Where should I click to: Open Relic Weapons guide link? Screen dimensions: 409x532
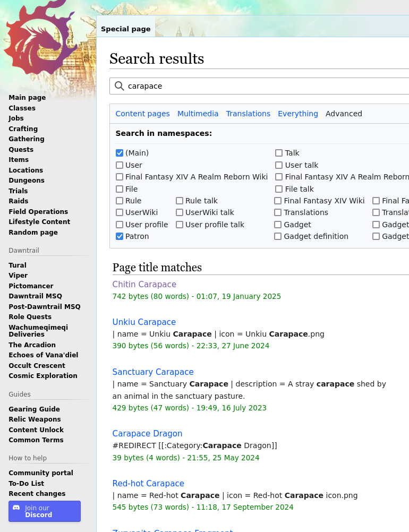coord(35,419)
